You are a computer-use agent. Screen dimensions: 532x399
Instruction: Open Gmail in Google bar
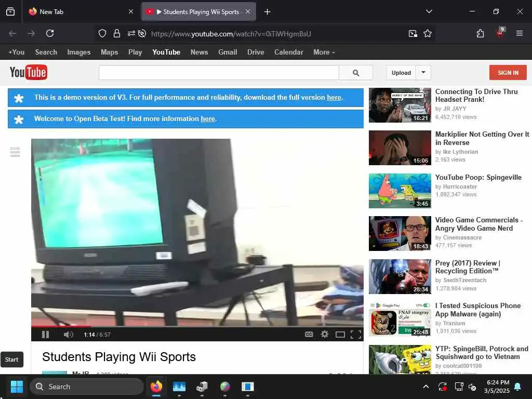(228, 52)
